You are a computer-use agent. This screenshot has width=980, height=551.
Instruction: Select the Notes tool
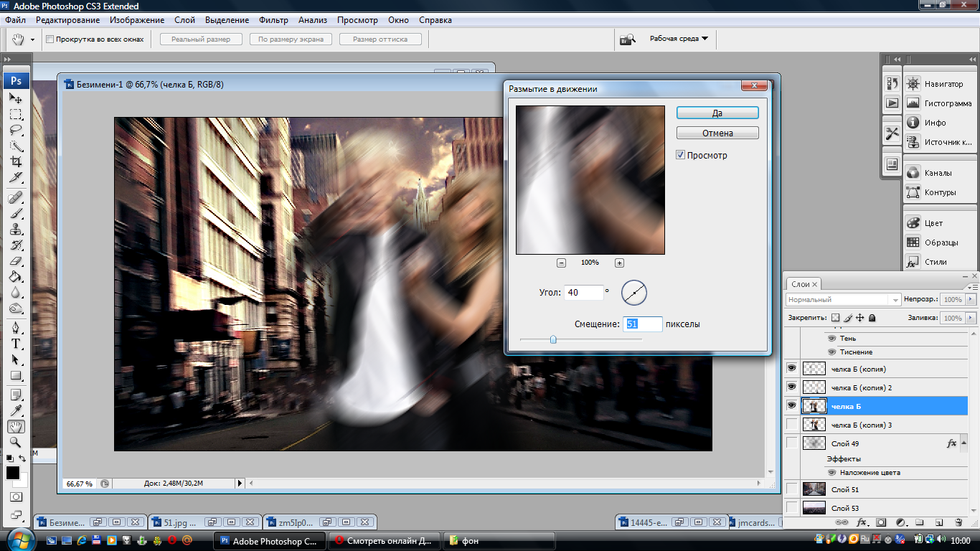16,395
